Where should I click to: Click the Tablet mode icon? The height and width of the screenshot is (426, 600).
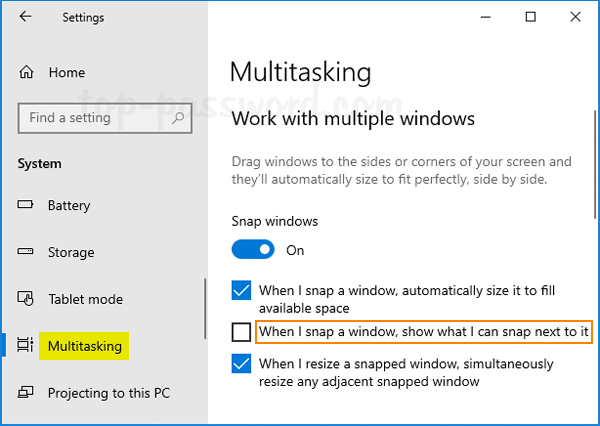click(x=26, y=299)
